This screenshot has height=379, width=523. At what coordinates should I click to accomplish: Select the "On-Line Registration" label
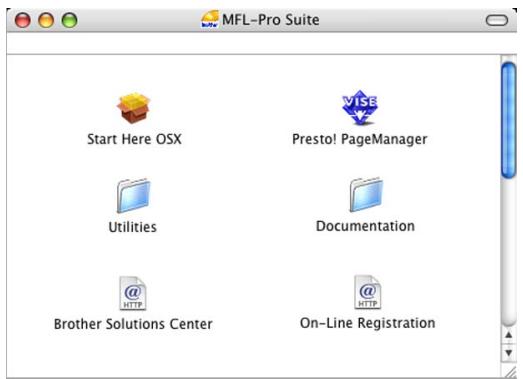[x=368, y=323]
